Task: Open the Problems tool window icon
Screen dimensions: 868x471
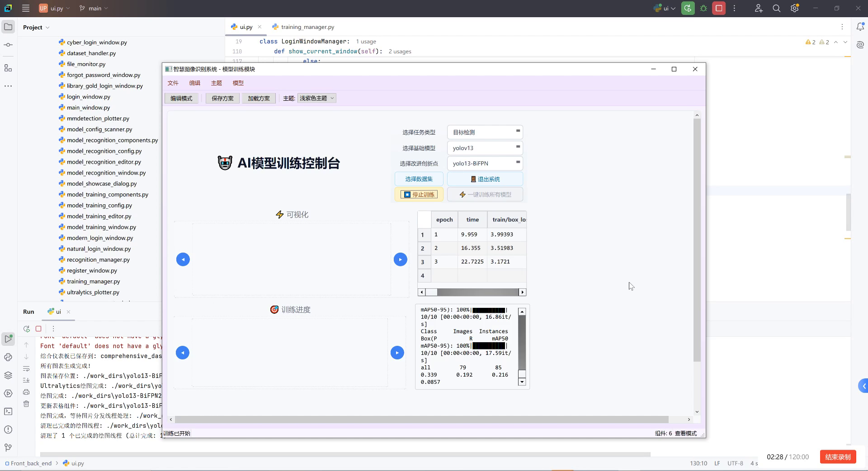Action: pos(8,429)
